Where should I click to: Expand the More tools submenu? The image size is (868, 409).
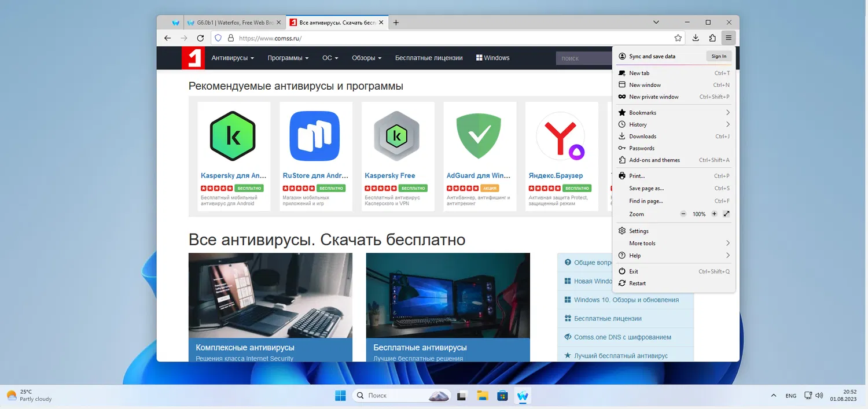tap(674, 244)
